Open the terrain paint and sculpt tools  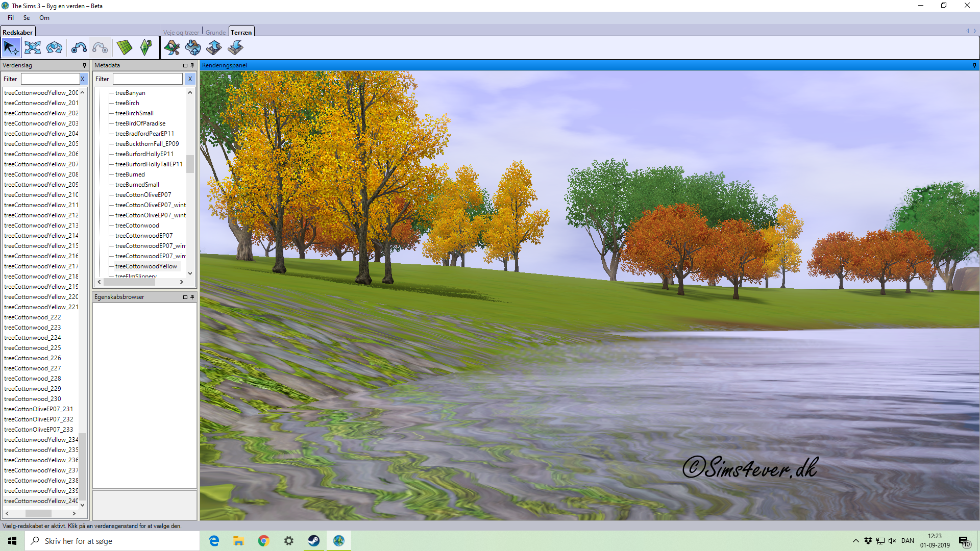coord(172,48)
